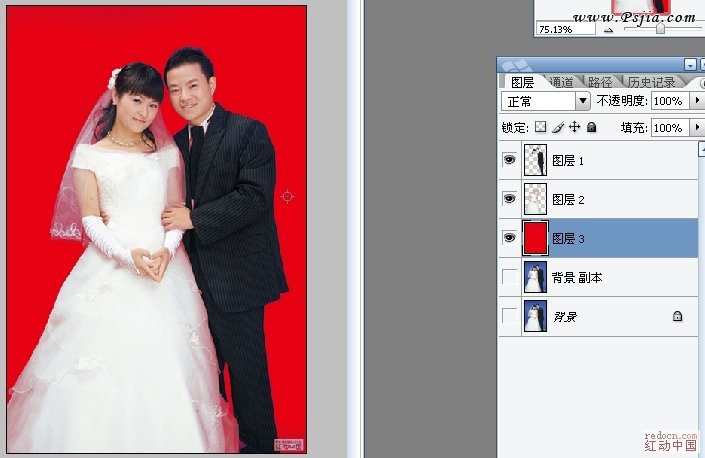Switch to the 历史记录 history tab

pos(651,82)
